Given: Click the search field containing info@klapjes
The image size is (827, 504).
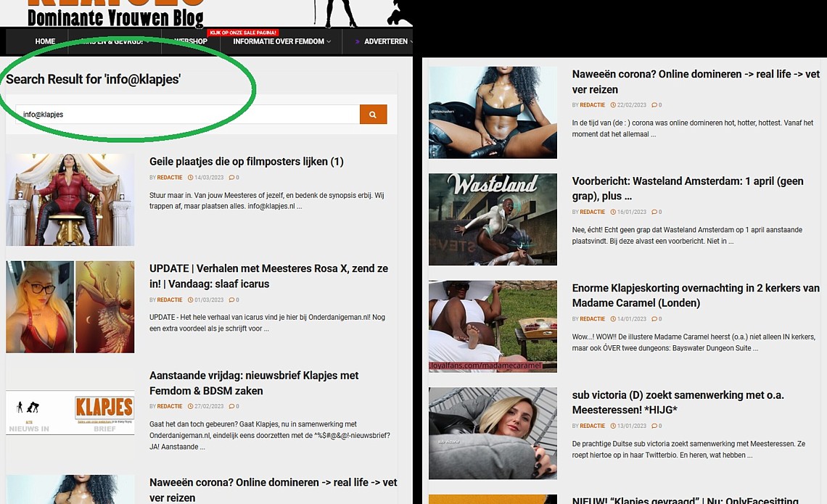Looking at the screenshot, I should click(x=187, y=115).
